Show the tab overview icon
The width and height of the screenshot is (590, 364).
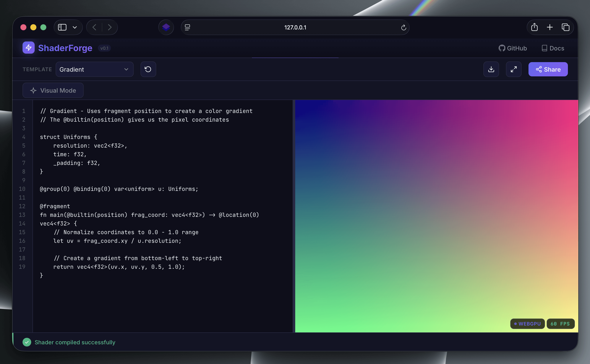pyautogui.click(x=565, y=27)
